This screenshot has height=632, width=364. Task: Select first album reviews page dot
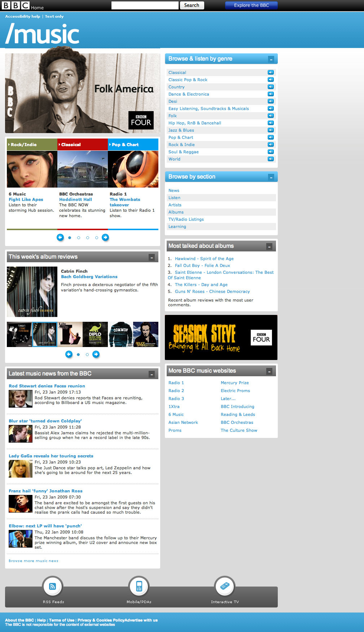pos(78,355)
